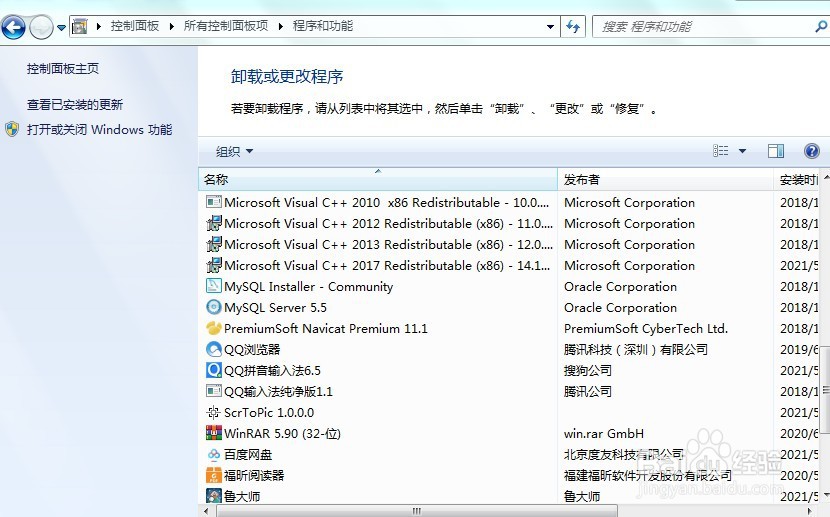
Task: Click shield icon beside Windows 功能 link
Action: point(12,129)
